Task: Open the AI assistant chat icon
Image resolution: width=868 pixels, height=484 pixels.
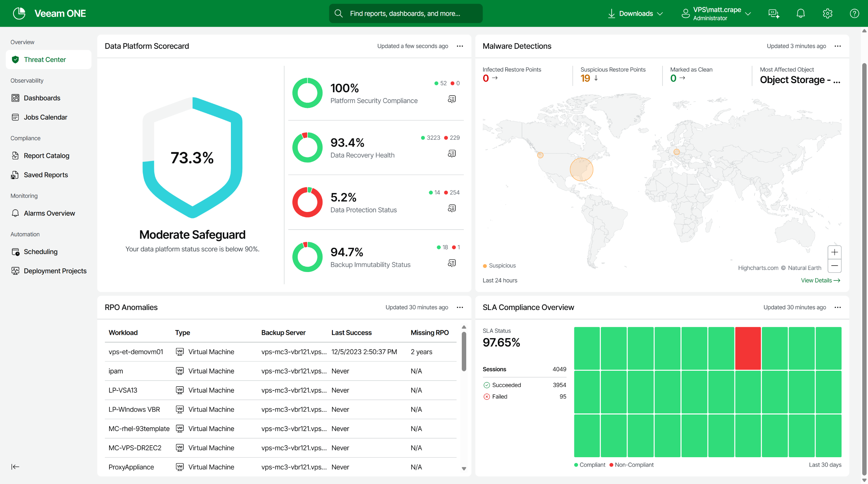Action: 774,14
